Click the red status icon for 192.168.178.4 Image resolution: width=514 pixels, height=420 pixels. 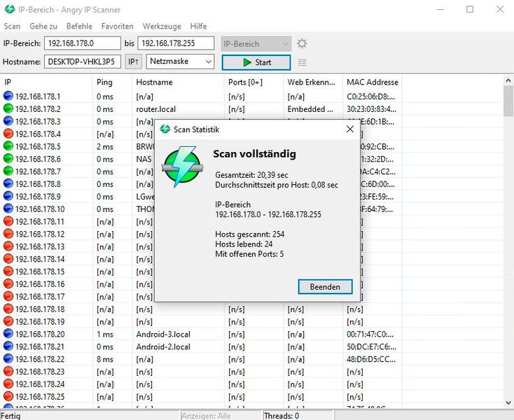[8, 134]
